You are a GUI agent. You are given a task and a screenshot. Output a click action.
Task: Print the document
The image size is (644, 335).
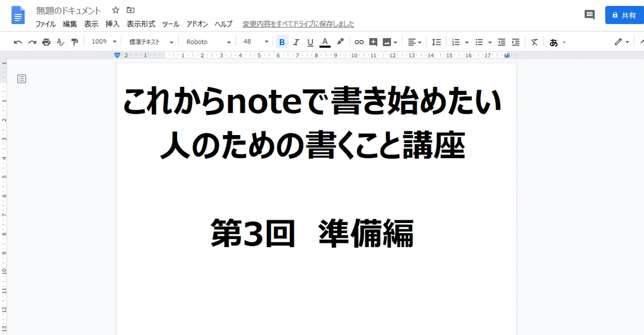point(46,42)
